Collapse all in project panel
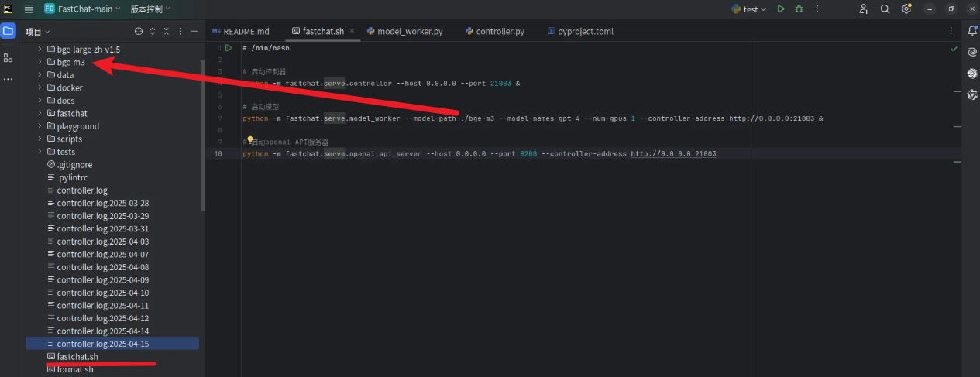 (167, 32)
